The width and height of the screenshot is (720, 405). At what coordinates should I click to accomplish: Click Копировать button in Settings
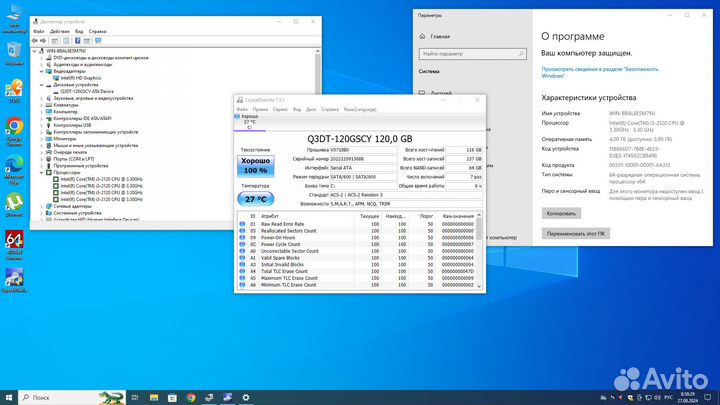[x=561, y=213]
